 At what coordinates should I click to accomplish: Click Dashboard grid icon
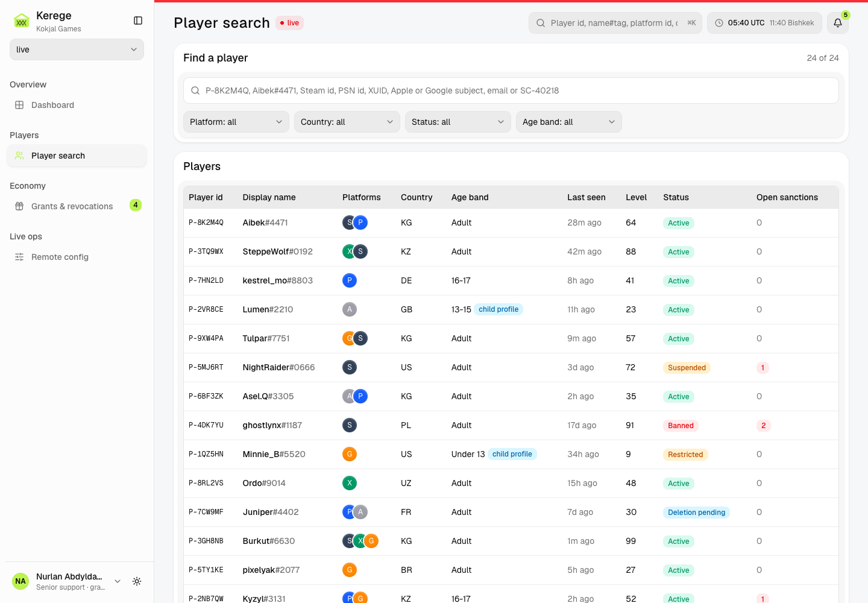point(19,105)
